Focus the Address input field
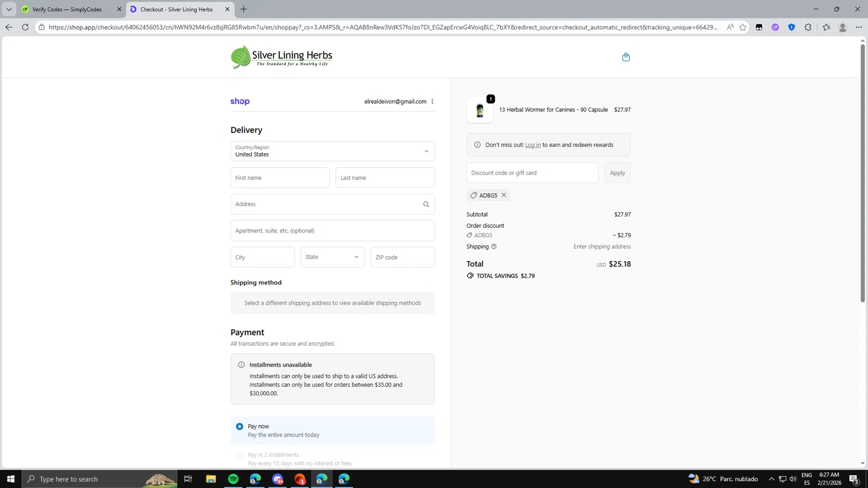 click(x=333, y=204)
